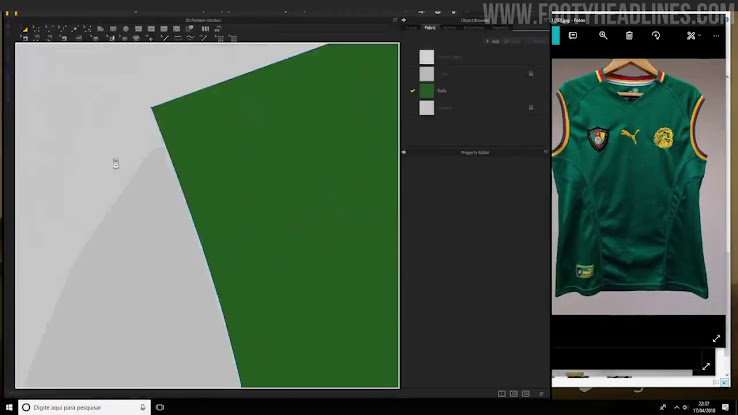The height and width of the screenshot is (415, 738).
Task: Click the three vertical bars toolbar icon
Action: point(205,29)
